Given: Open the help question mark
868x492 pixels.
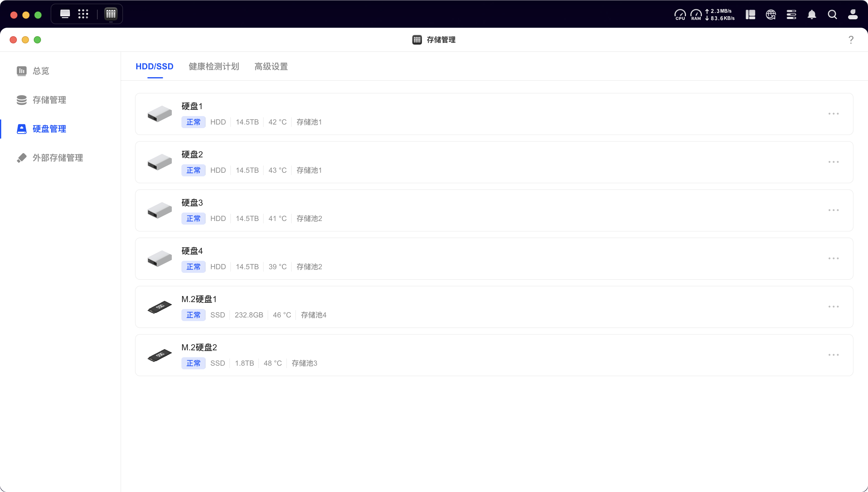Looking at the screenshot, I should 851,40.
